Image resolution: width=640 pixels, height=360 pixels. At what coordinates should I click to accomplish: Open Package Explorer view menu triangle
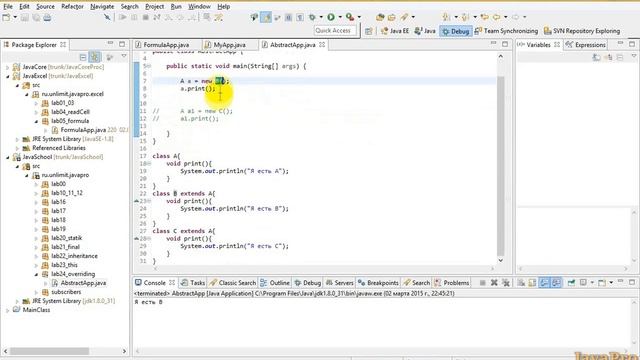click(x=124, y=57)
